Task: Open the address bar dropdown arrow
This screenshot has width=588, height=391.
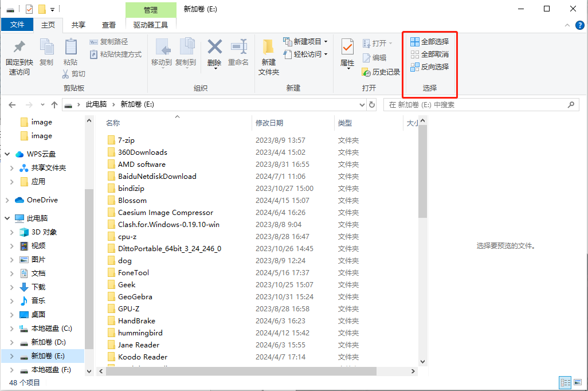Action: tap(361, 105)
